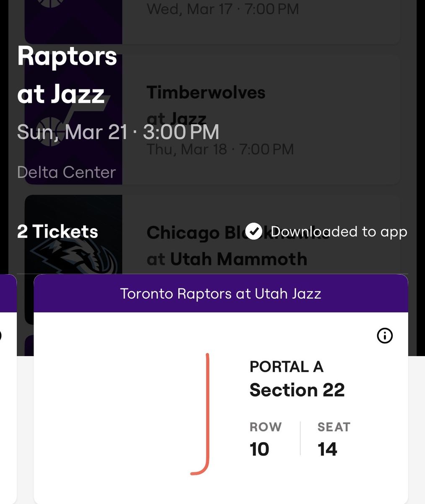Open the Timberwolves at Jazz listing
Viewport: 425px width, 504px height.
[x=212, y=119]
